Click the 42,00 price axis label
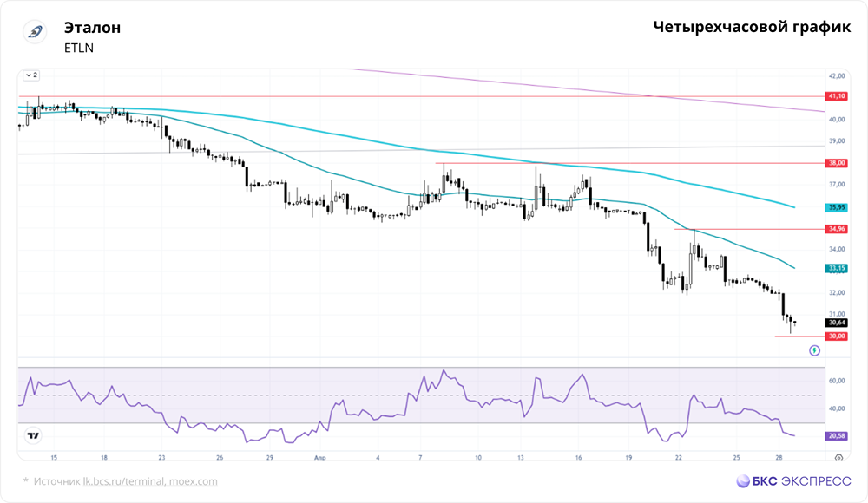Image resolution: width=868 pixels, height=503 pixels. point(837,75)
